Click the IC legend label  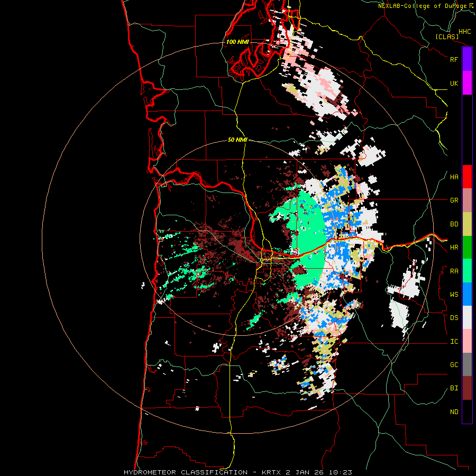point(454,342)
